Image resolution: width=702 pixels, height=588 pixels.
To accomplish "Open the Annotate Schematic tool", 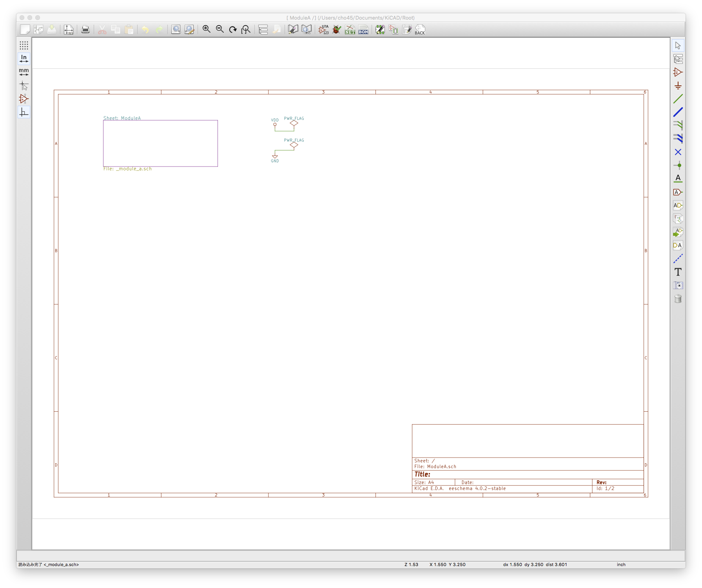I will [323, 30].
